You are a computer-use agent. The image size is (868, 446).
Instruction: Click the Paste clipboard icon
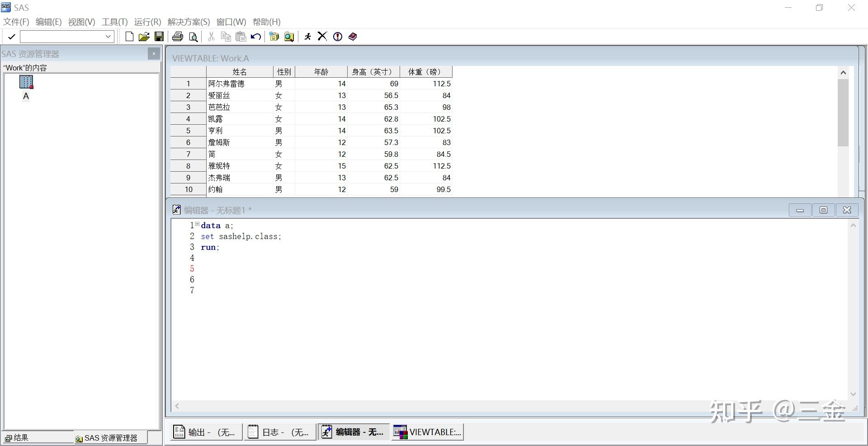[x=241, y=37]
